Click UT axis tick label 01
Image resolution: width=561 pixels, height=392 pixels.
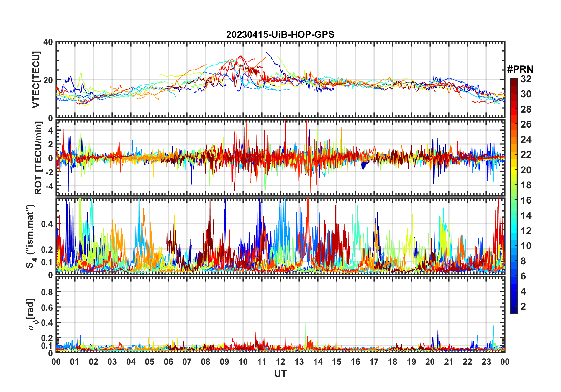pyautogui.click(x=75, y=362)
